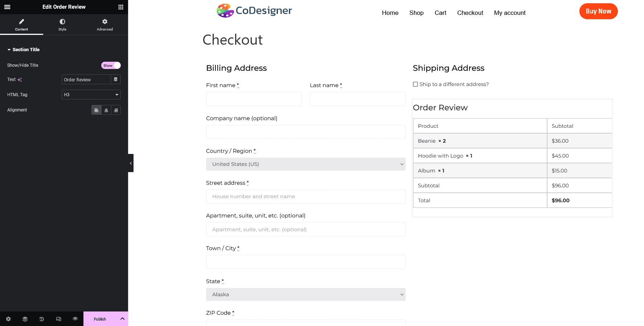Screen dimensions: 644x326
Task: Open the Country / Region dropdown
Action: tap(305, 164)
